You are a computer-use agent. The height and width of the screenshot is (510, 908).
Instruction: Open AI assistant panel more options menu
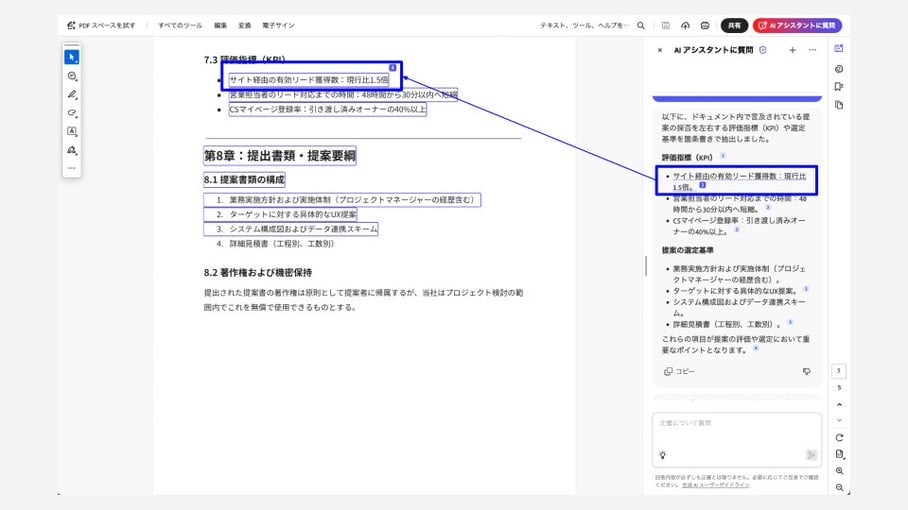(812, 49)
